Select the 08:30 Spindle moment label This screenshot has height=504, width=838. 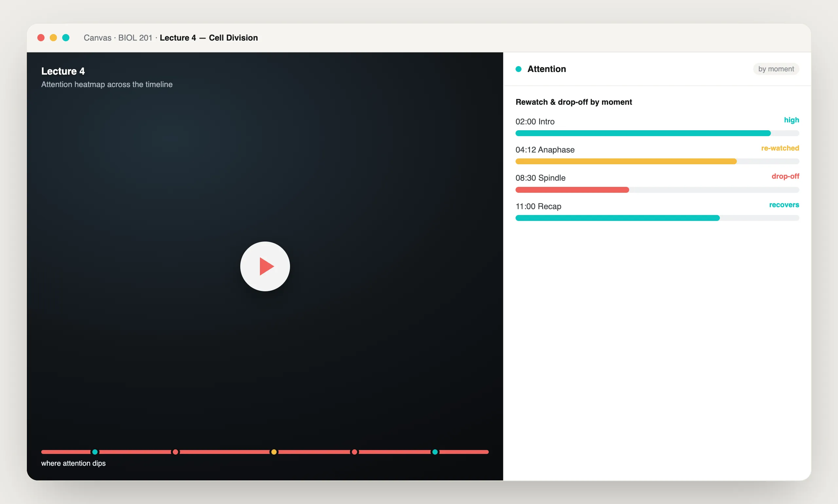tap(540, 178)
